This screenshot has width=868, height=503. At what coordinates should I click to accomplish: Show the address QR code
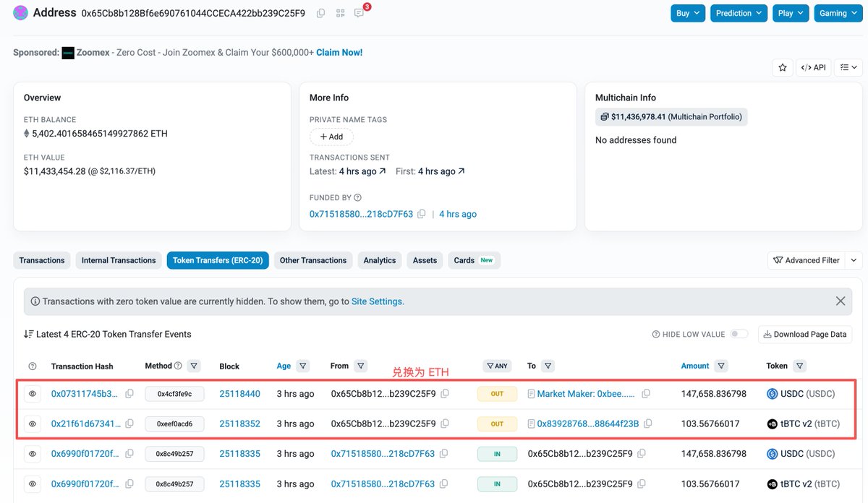click(340, 13)
